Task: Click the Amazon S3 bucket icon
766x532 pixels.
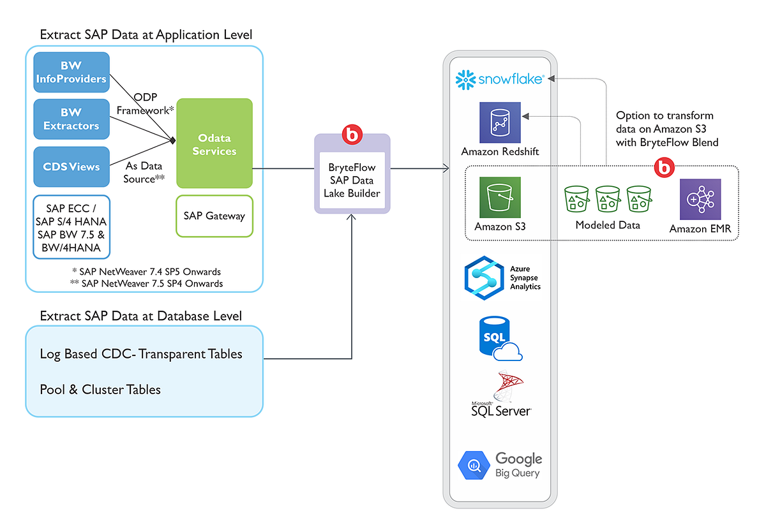Action: point(500,198)
